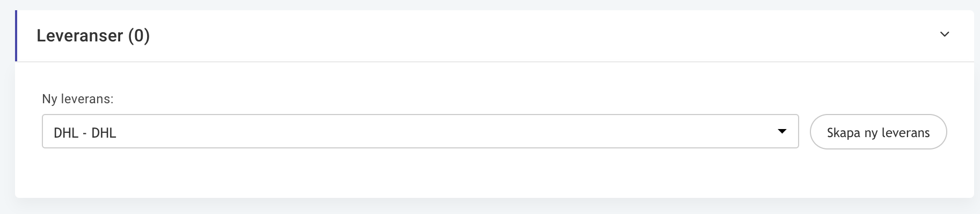
Task: Expand the carrier list using the triangle arrow
Action: tap(782, 131)
